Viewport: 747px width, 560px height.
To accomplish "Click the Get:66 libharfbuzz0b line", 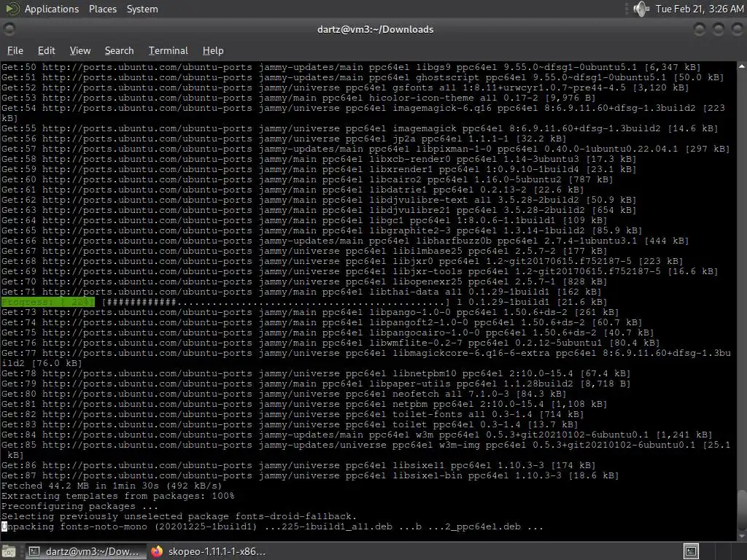I will point(345,241).
